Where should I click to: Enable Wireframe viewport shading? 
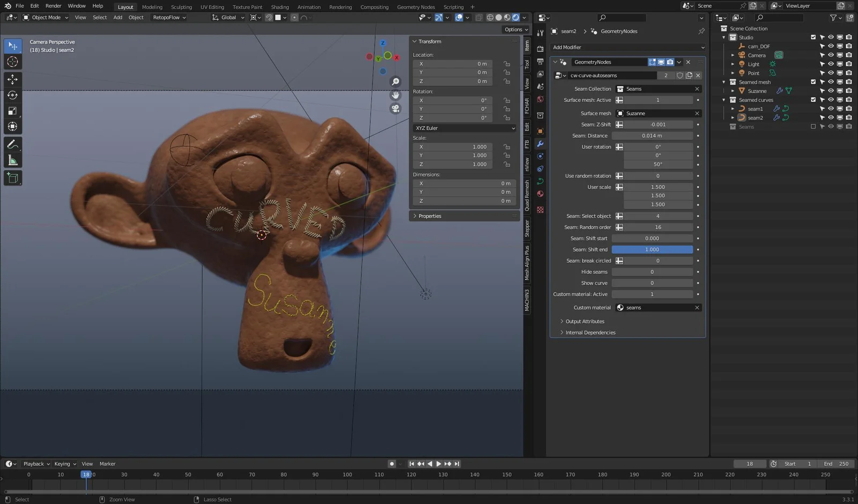[490, 17]
